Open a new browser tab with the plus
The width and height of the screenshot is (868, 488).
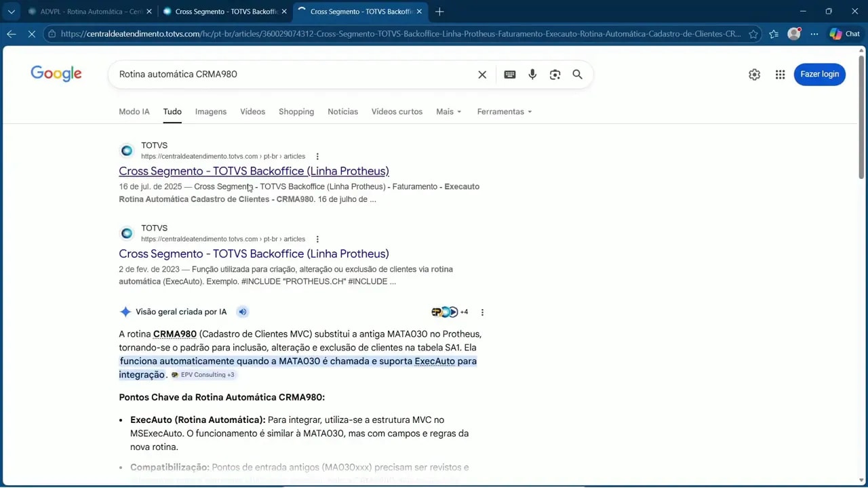[x=439, y=11]
